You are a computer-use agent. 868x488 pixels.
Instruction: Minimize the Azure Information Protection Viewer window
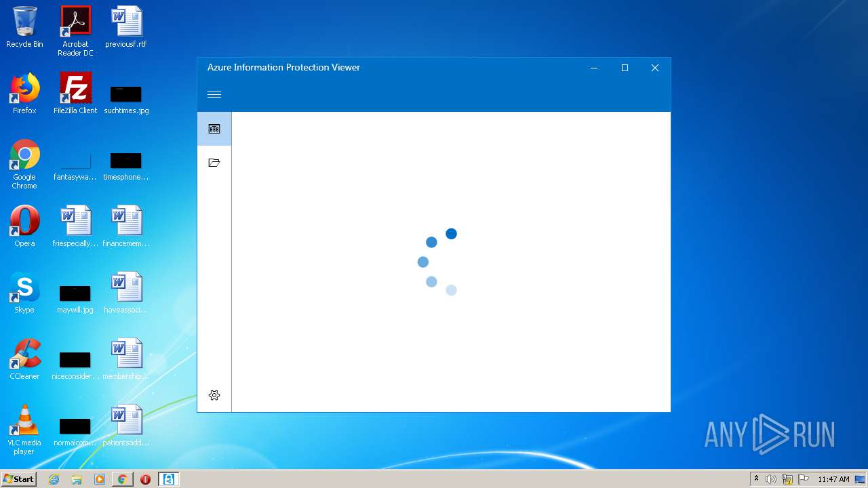pos(594,68)
